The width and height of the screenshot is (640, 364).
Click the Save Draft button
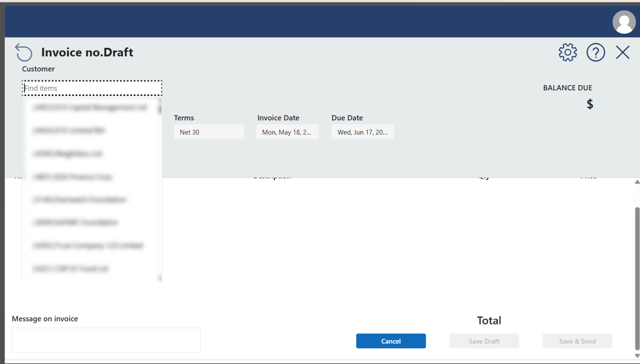coord(484,341)
